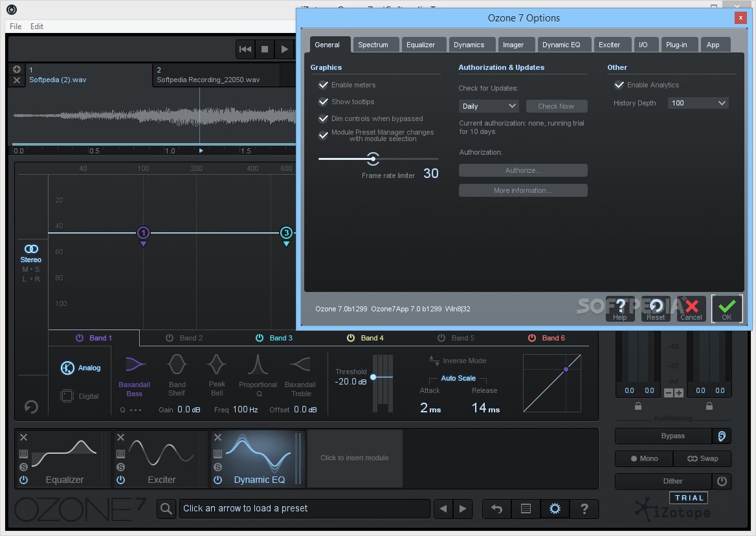Click the Bypass button
Viewport: 756px width, 536px height.
point(663,436)
